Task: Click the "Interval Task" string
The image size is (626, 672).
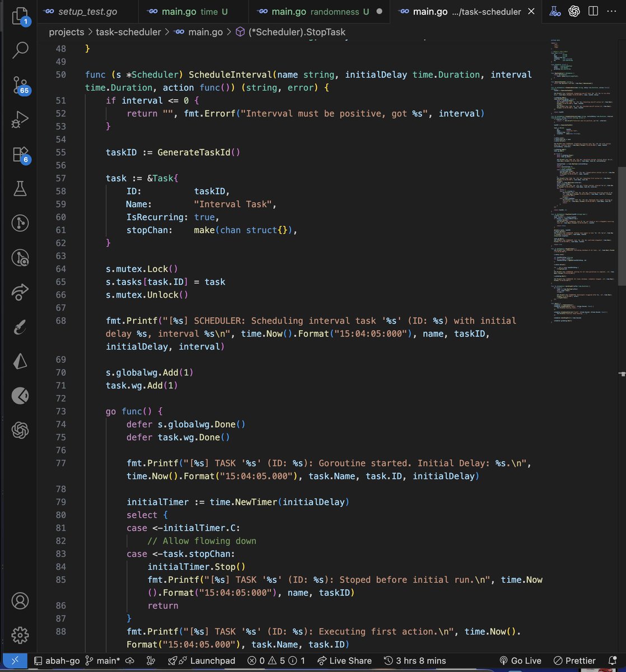Action: pyautogui.click(x=232, y=204)
